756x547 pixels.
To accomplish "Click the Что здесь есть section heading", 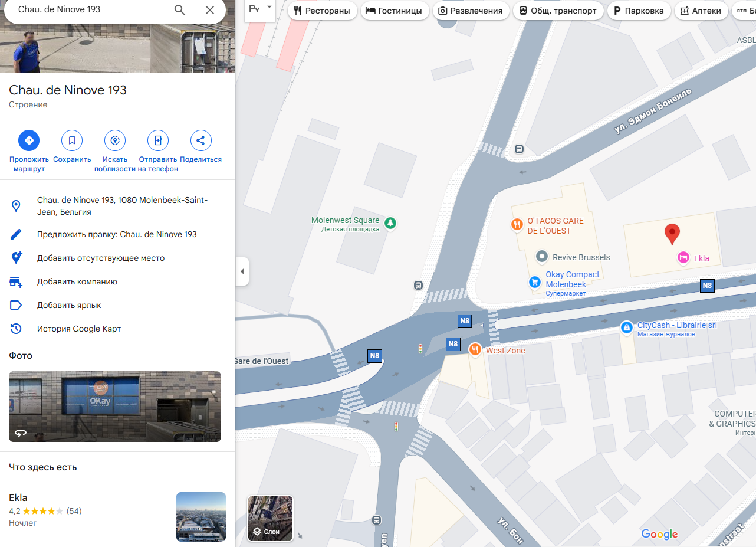I will click(43, 467).
